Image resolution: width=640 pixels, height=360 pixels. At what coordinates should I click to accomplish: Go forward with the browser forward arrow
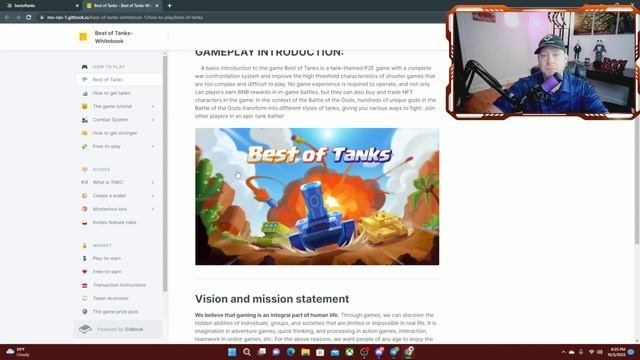click(x=18, y=17)
